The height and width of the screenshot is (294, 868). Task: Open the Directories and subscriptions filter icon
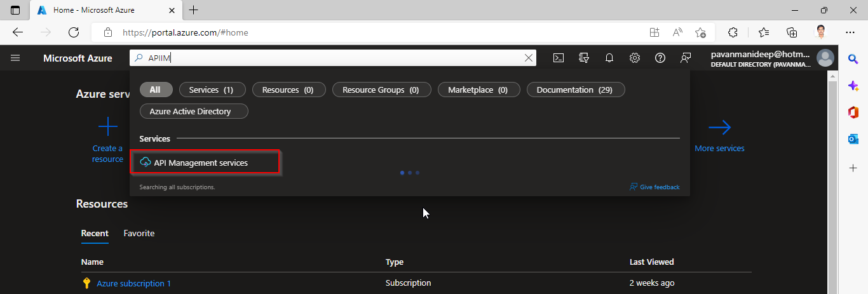584,58
